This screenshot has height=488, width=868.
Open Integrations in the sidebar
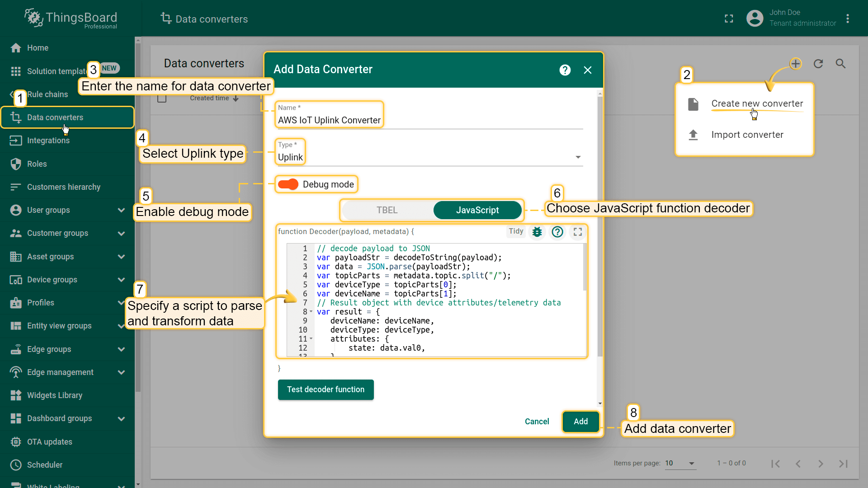tap(48, 141)
